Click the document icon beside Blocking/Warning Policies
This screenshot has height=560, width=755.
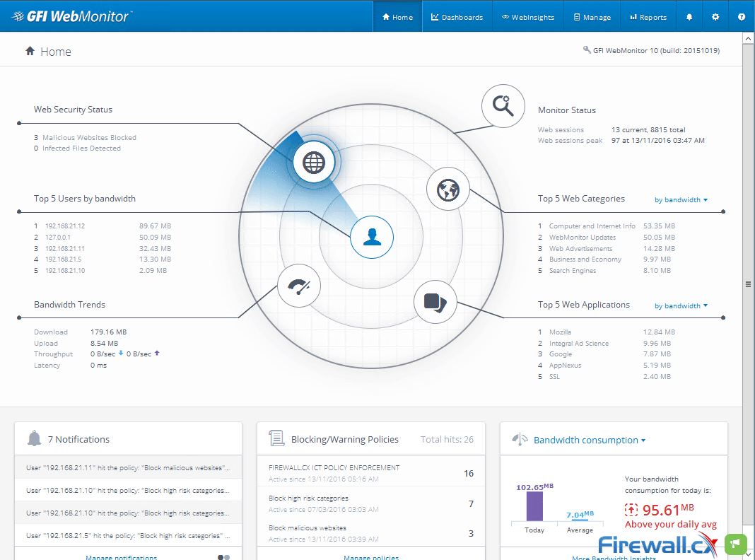pyautogui.click(x=276, y=438)
